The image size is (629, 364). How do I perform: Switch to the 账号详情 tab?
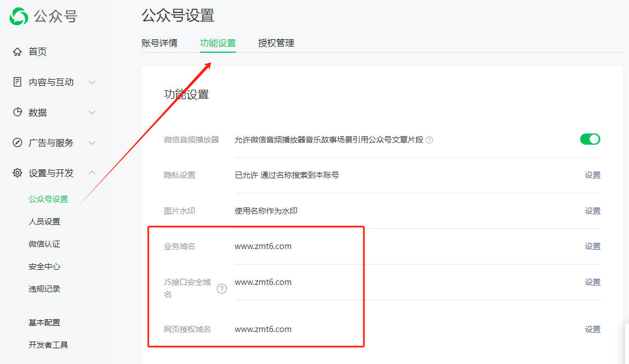click(159, 43)
